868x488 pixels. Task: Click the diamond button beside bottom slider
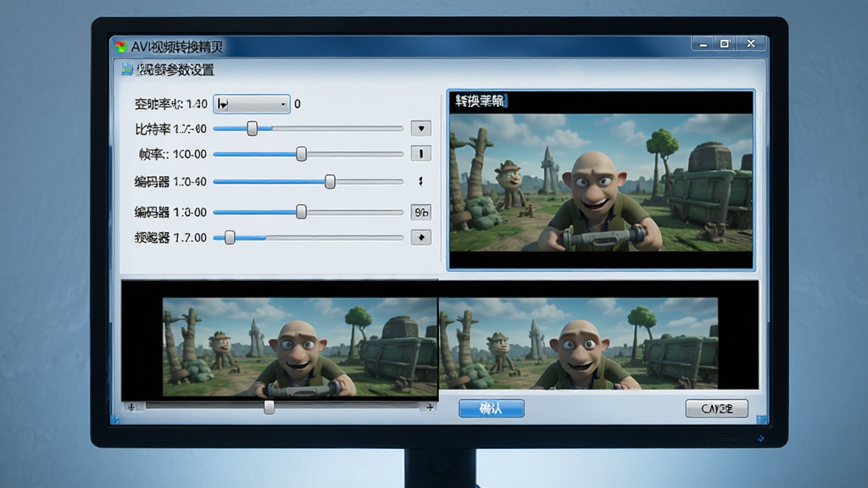tap(420, 237)
